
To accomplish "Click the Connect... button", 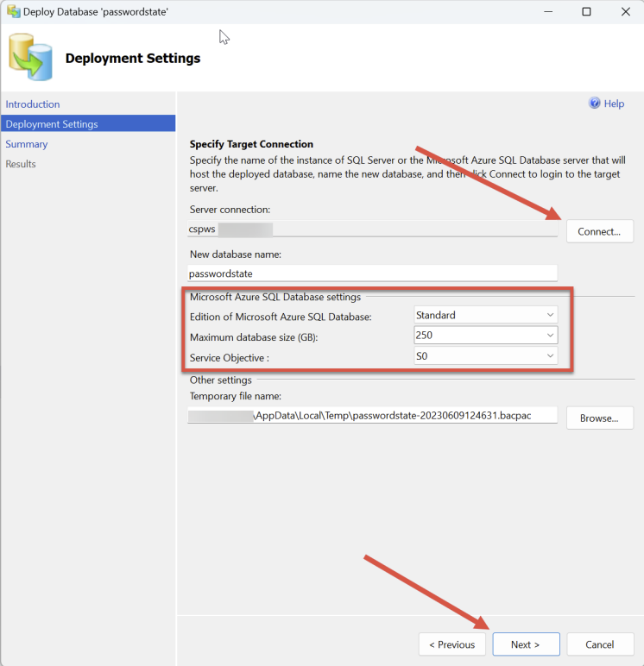I will pos(599,231).
